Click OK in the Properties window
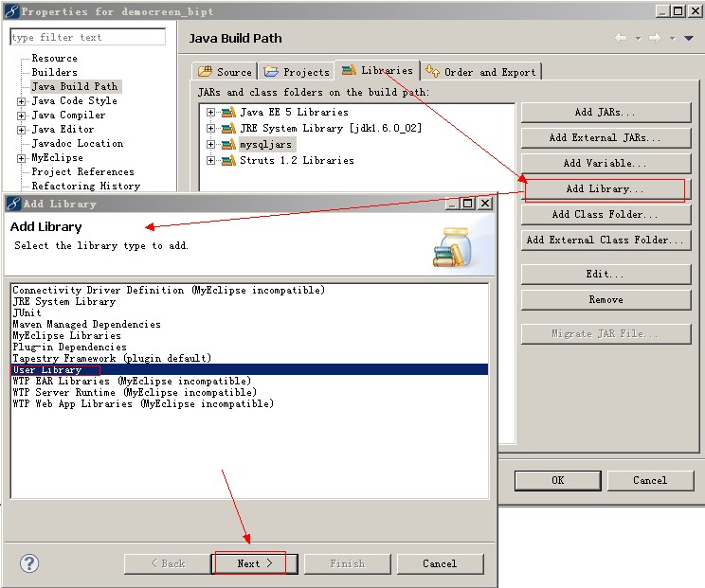 coord(557,481)
